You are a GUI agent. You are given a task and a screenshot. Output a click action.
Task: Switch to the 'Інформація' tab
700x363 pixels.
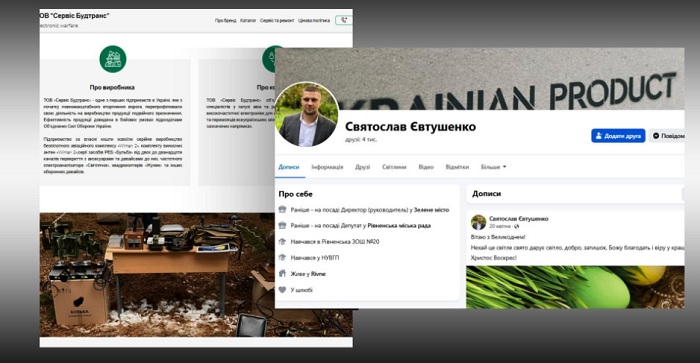pyautogui.click(x=327, y=167)
